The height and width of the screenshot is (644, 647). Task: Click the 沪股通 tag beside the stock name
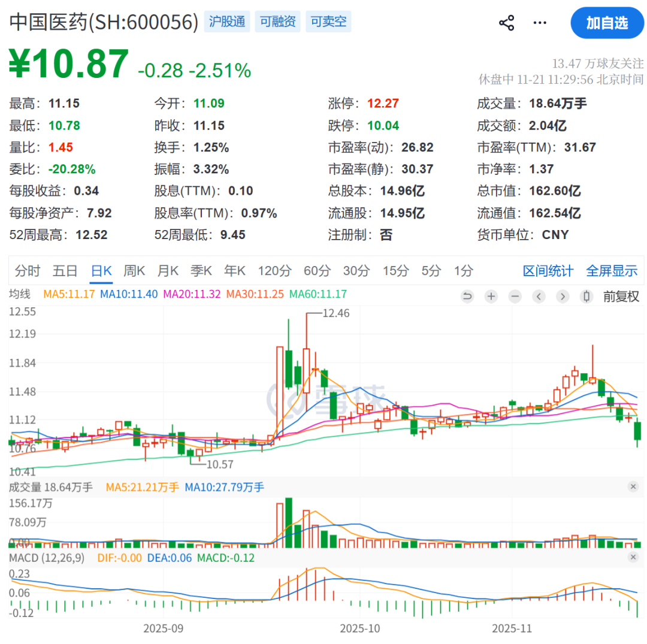pyautogui.click(x=227, y=22)
